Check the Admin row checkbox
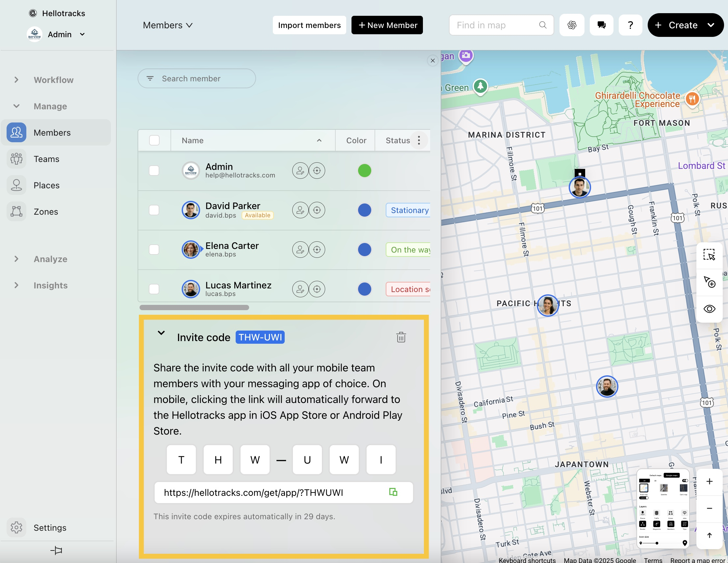This screenshot has width=728, height=563. click(154, 171)
